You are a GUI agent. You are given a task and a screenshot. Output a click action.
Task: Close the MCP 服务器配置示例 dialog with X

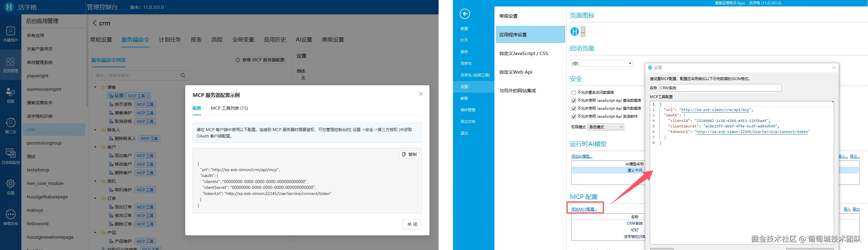point(421,94)
